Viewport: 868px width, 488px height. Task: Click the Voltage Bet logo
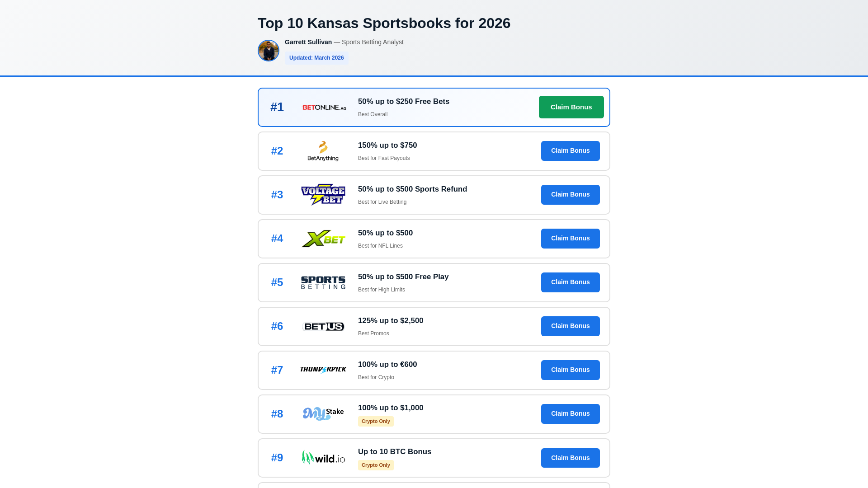[323, 195]
